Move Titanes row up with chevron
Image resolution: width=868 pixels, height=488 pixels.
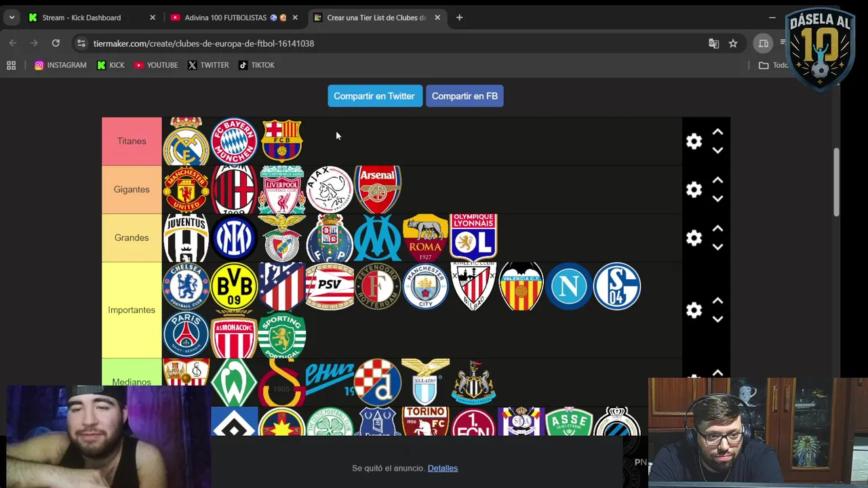coord(717,132)
